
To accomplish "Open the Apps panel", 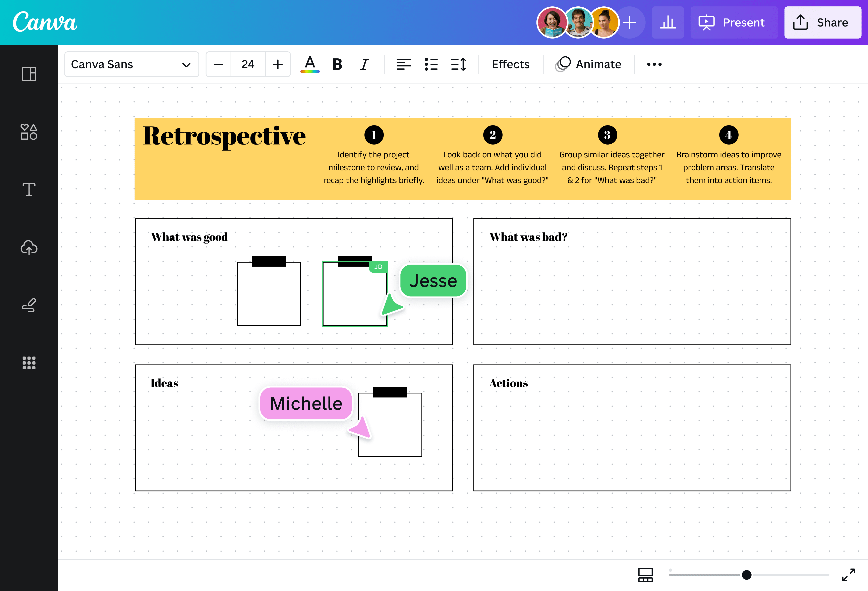I will [29, 363].
